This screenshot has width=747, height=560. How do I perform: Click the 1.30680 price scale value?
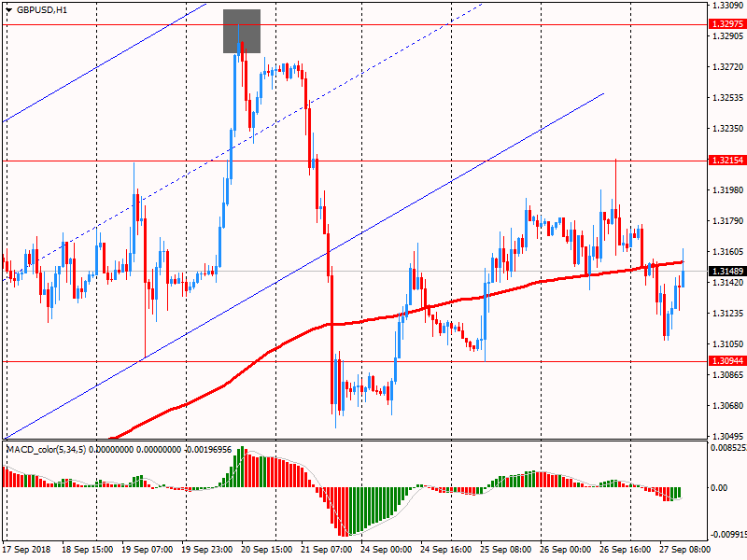[728, 405]
